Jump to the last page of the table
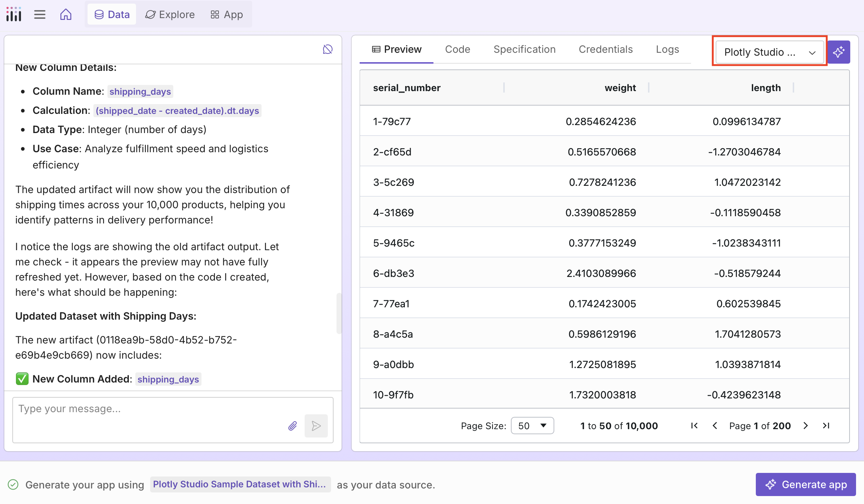 click(x=826, y=426)
